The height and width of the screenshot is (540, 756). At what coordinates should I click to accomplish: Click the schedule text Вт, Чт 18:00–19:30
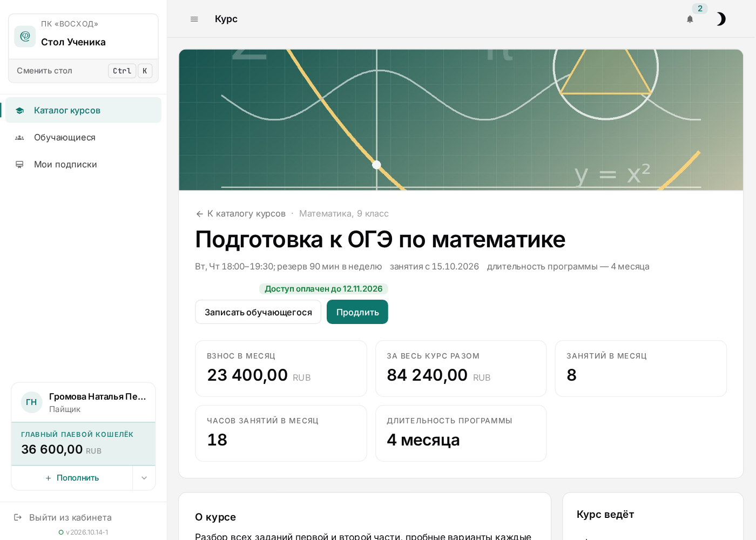(234, 267)
